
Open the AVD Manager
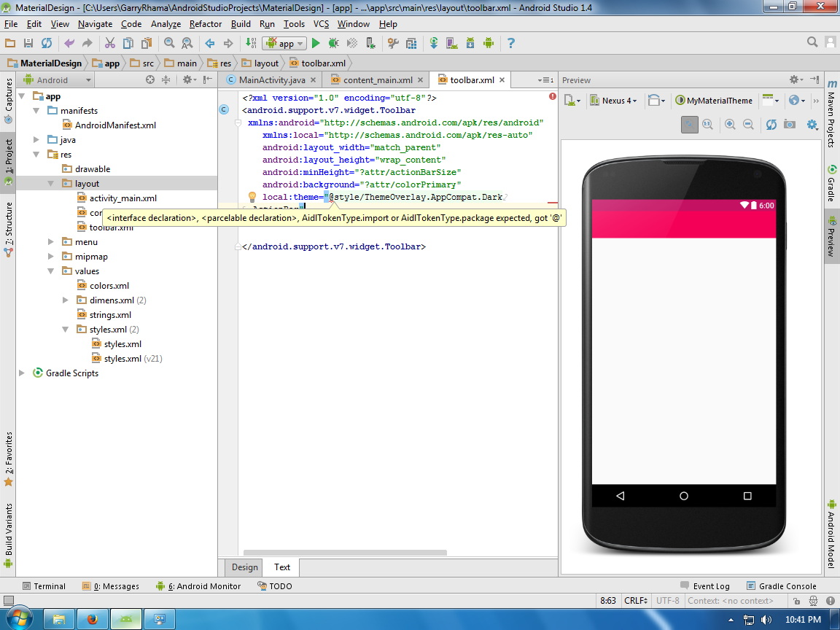coord(451,43)
